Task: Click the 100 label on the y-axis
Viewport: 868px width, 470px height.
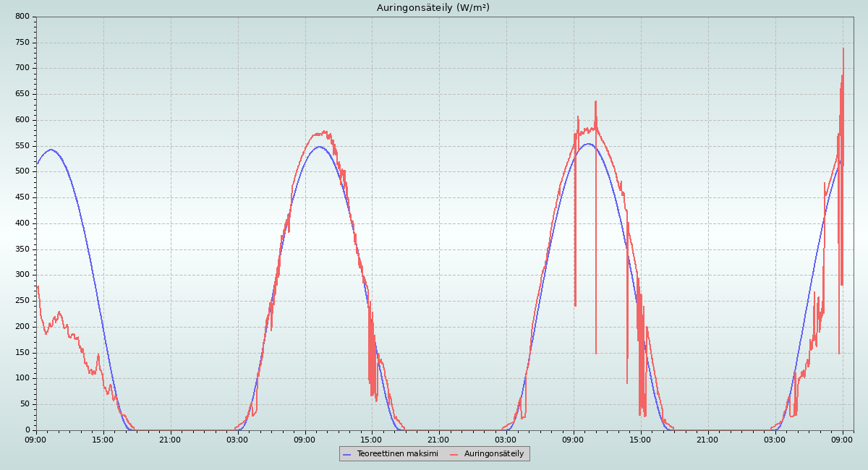Action: 22,378
